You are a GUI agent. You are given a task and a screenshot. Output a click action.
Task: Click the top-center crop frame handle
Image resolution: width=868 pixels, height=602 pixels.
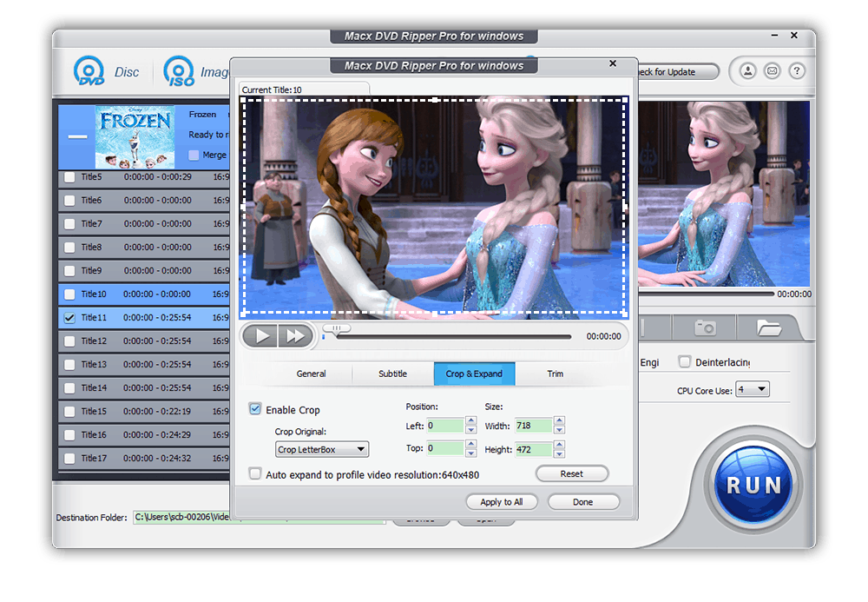pyautogui.click(x=435, y=100)
